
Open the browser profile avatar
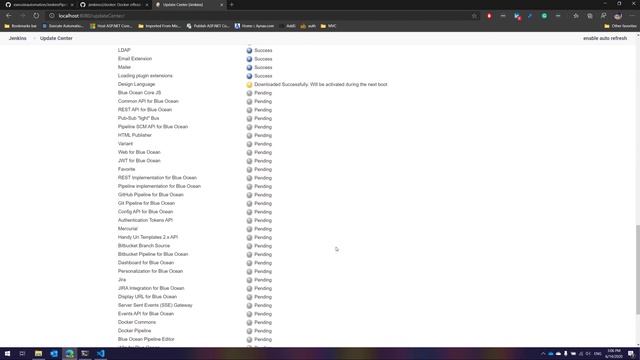coord(618,16)
